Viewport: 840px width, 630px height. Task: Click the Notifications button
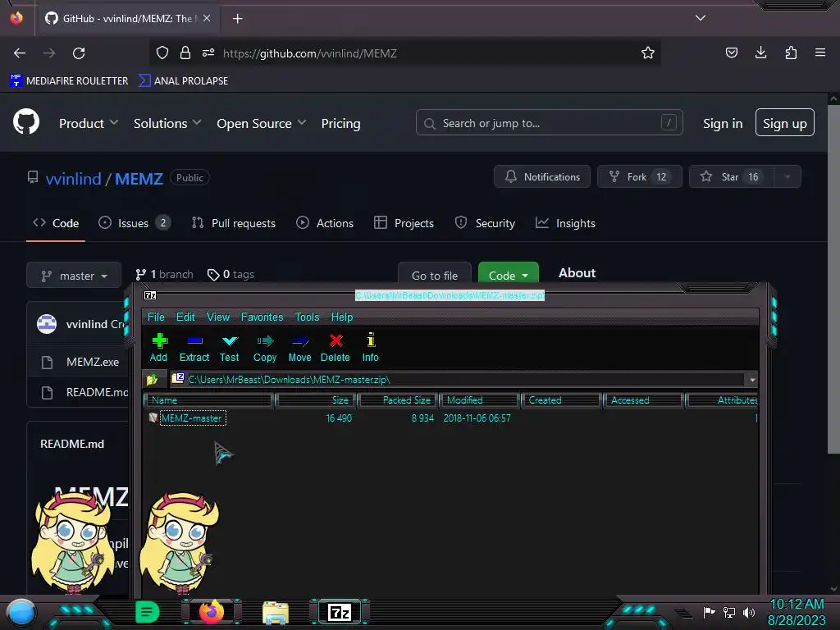[x=542, y=177]
